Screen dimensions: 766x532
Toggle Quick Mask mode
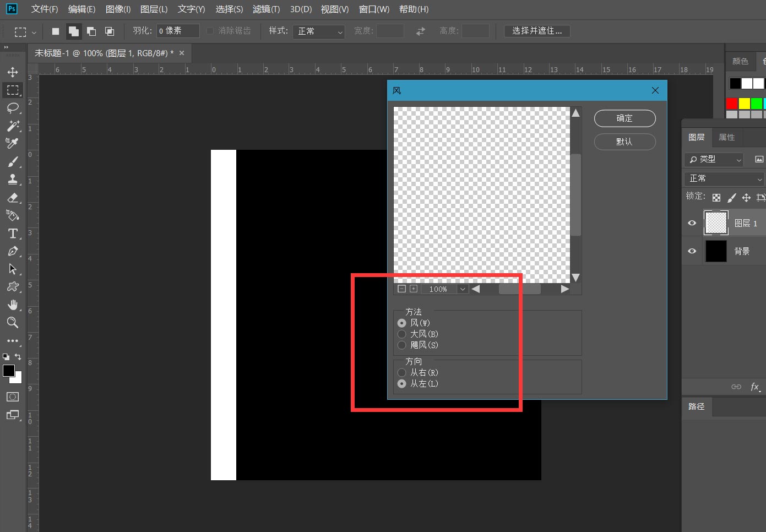(13, 397)
